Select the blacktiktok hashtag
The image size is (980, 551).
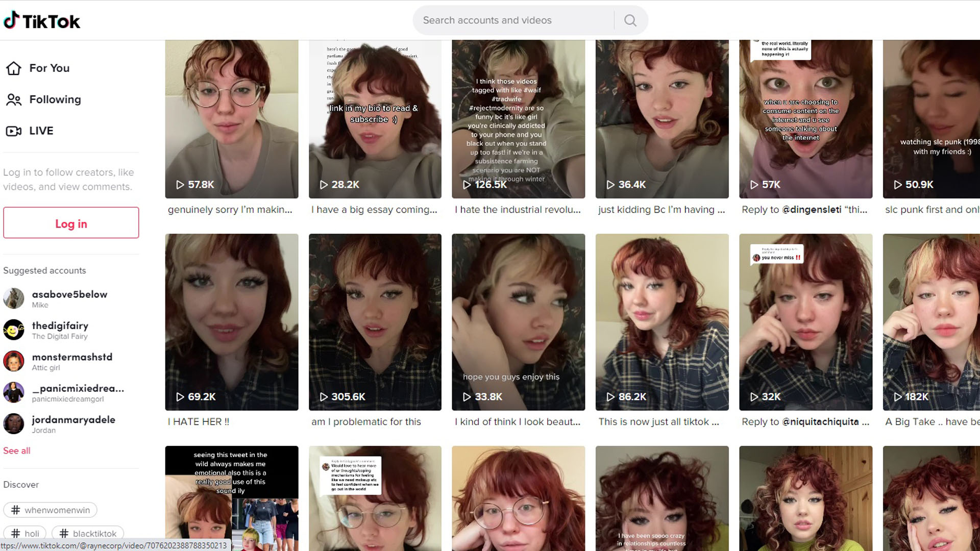pyautogui.click(x=88, y=533)
